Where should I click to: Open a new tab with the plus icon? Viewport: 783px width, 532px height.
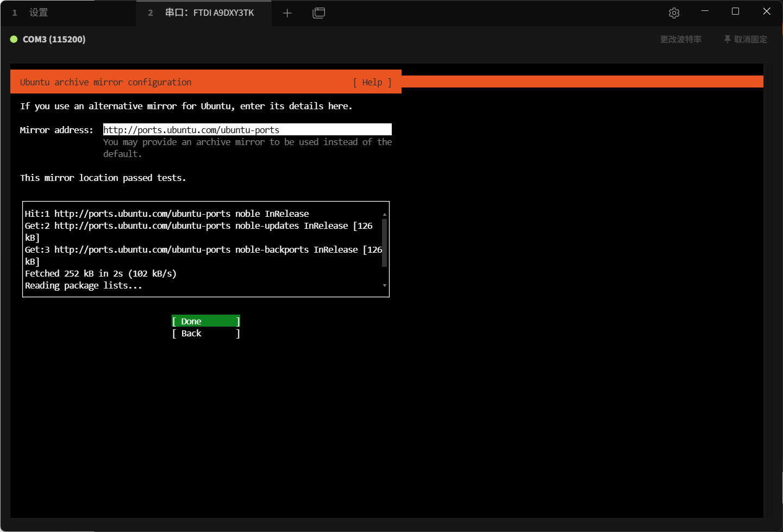coord(287,13)
